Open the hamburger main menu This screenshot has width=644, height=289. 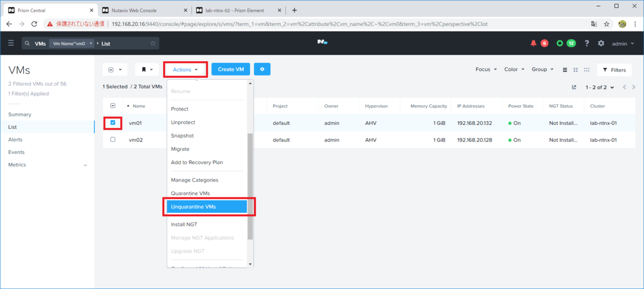click(11, 43)
